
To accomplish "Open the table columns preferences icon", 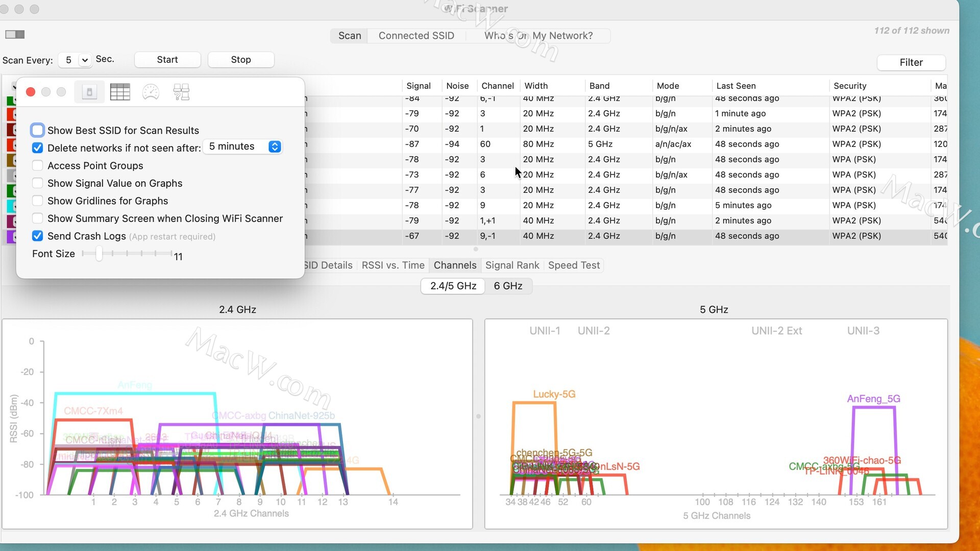I will pos(120,92).
